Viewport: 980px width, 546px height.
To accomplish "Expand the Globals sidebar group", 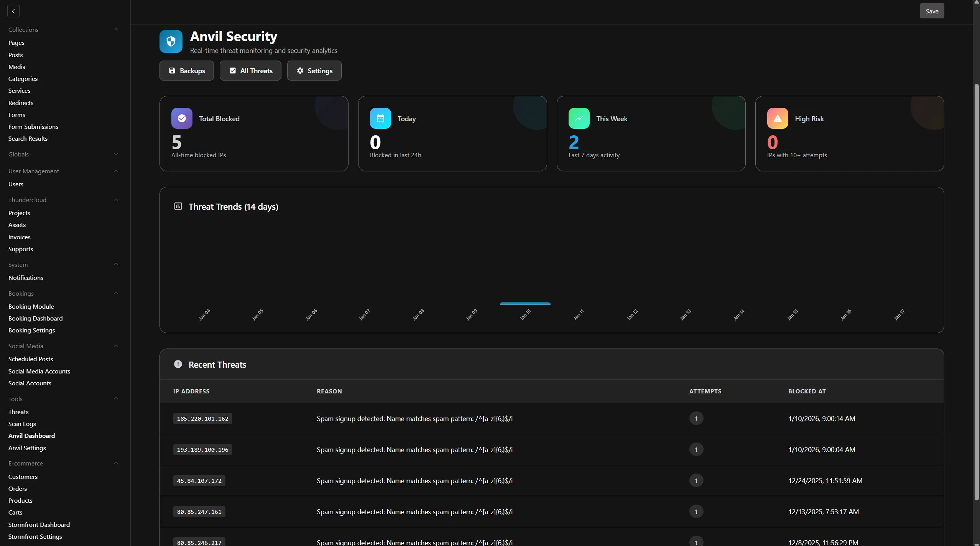I will point(116,154).
